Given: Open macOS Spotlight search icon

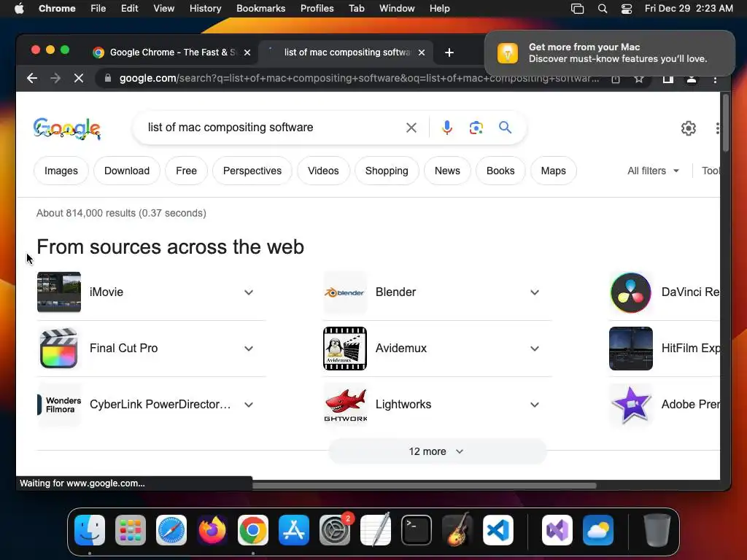Looking at the screenshot, I should click(602, 9).
